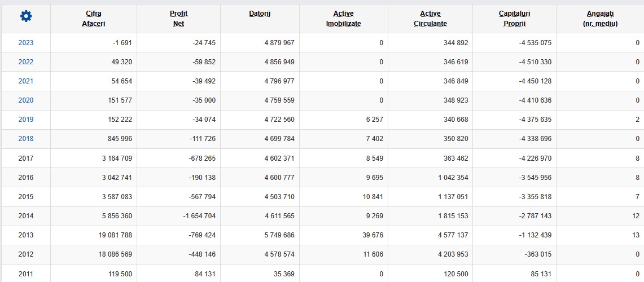
Task: Click debts value 4 856 949
Action: [279, 62]
